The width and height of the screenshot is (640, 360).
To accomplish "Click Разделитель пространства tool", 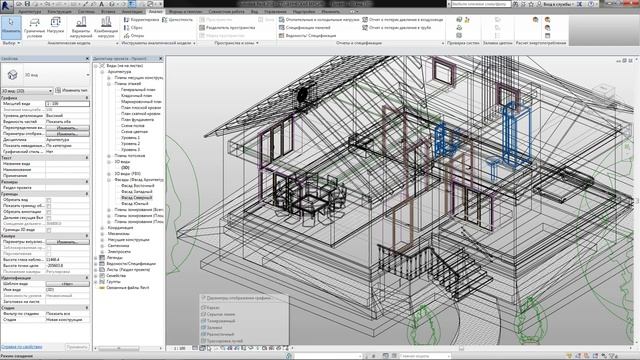I will pyautogui.click(x=227, y=27).
